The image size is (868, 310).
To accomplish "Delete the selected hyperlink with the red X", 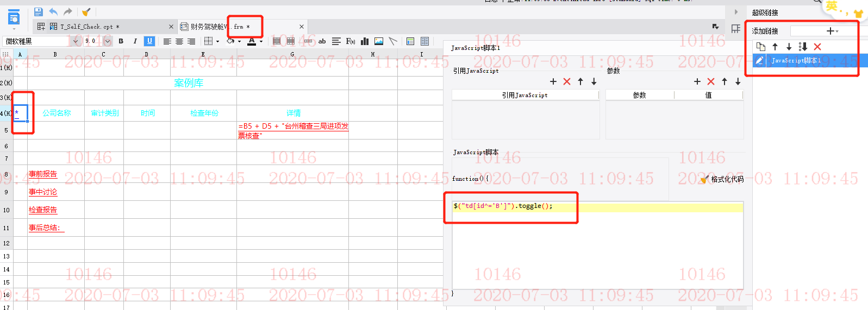I will click(817, 47).
